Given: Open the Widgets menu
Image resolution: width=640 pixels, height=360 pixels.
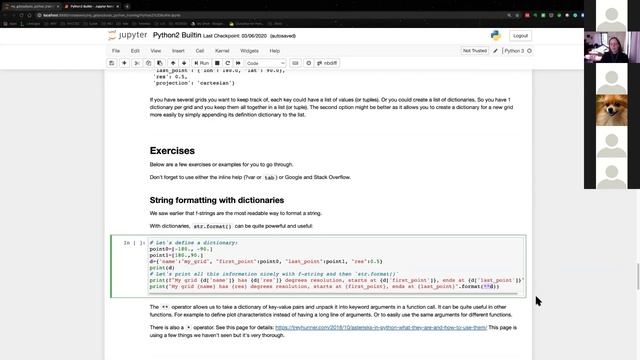Looking at the screenshot, I should click(249, 51).
